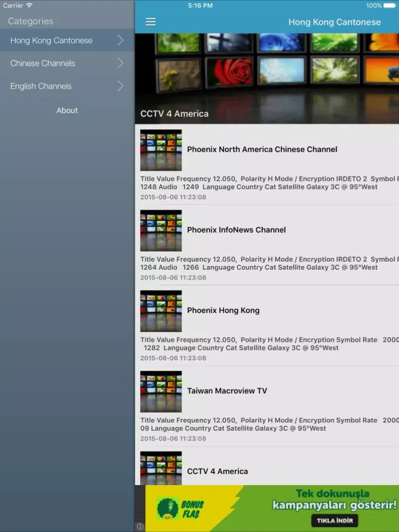
Task: Tap Phoenix InfoNews Channel thumbnail
Action: tap(161, 230)
